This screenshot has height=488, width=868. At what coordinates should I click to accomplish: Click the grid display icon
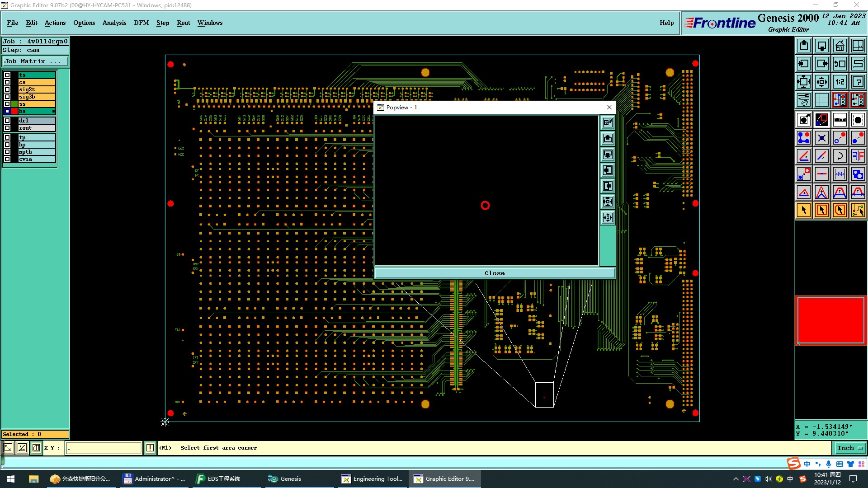click(821, 100)
